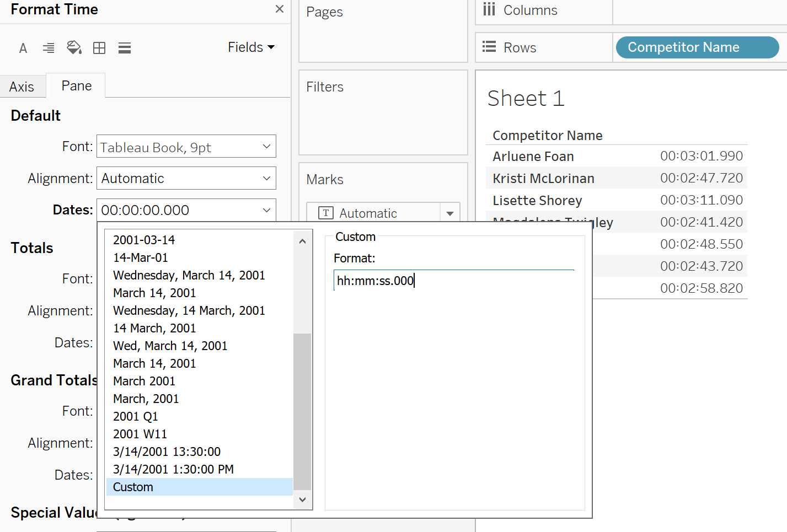Open the Default Font dropdown
This screenshot has height=532, width=787.
coord(186,147)
